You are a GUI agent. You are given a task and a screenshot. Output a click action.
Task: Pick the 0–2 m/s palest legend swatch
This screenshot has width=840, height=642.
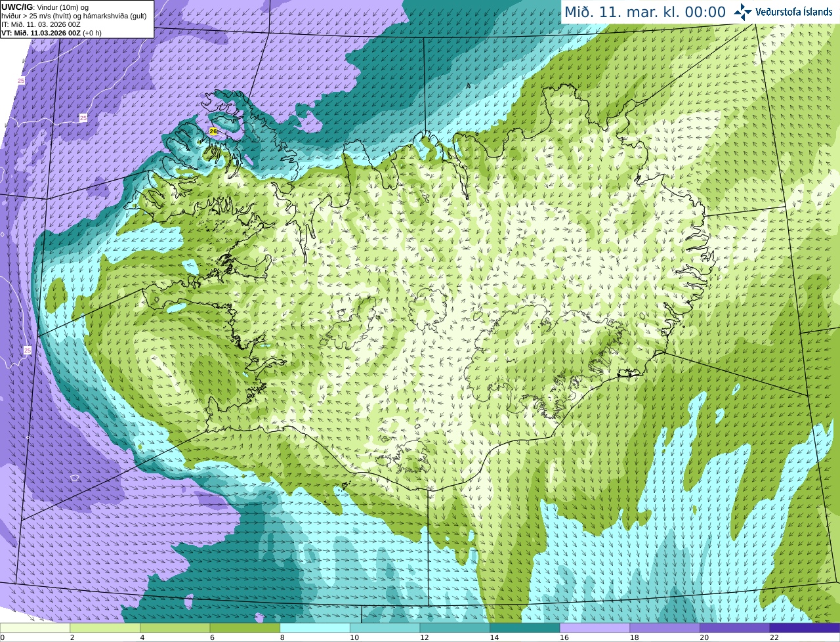pyautogui.click(x=35, y=628)
